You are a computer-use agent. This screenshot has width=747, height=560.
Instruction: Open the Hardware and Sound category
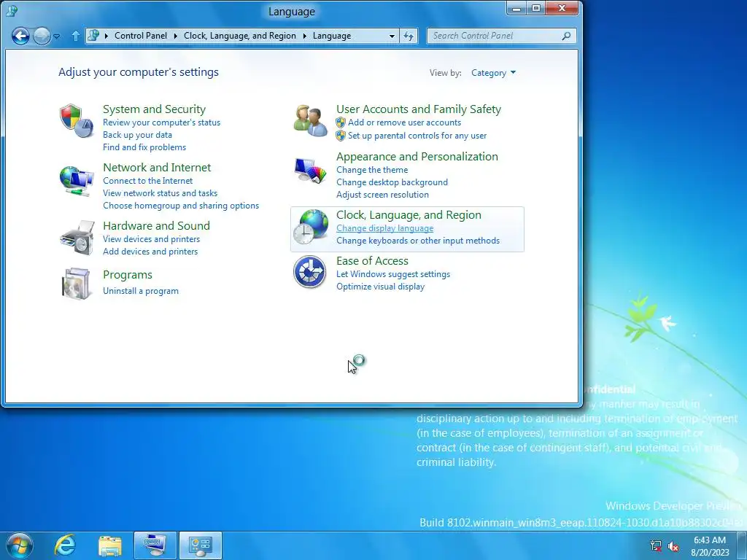[156, 226]
